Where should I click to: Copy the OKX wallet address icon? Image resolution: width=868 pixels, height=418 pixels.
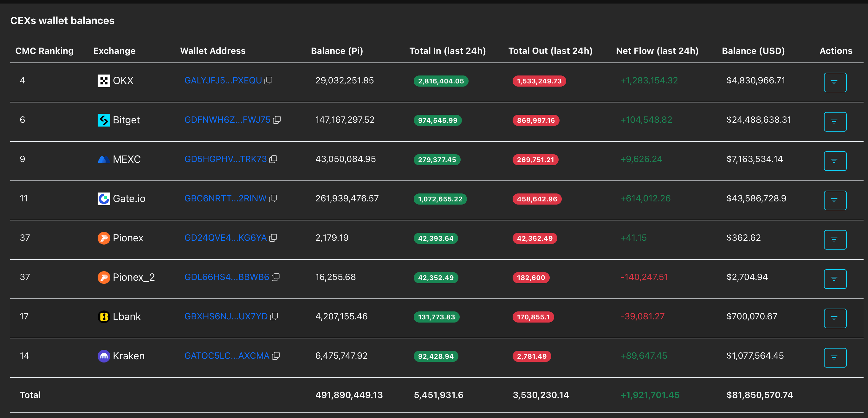point(268,81)
